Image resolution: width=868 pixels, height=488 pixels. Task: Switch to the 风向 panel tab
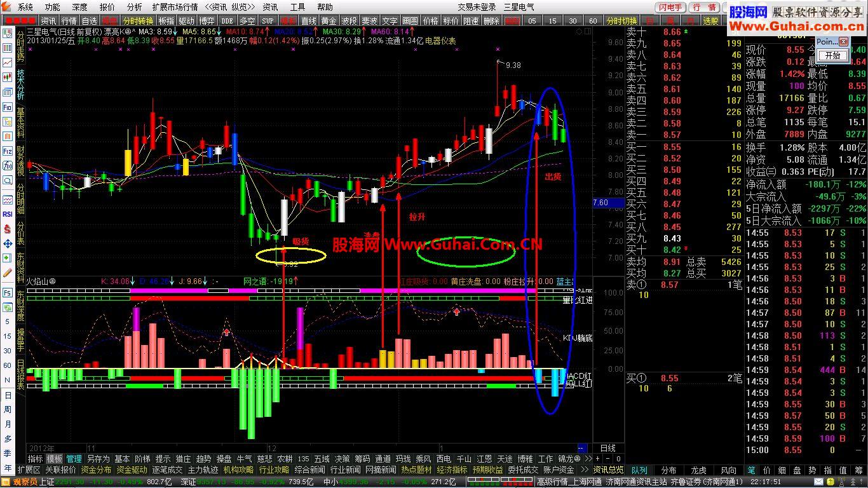(x=728, y=470)
